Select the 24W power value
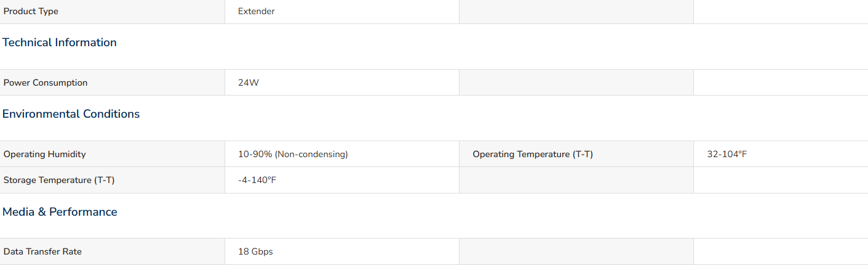The height and width of the screenshot is (265, 868). (249, 83)
